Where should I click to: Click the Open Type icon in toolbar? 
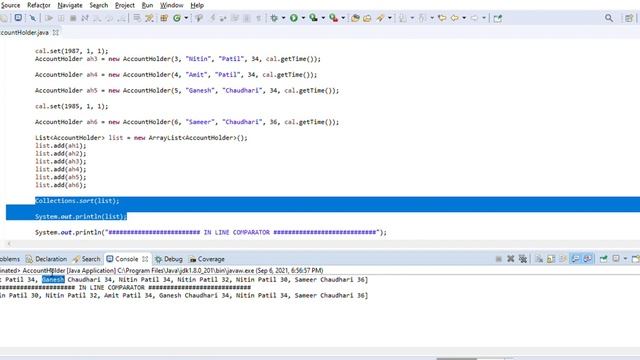click(x=355, y=18)
